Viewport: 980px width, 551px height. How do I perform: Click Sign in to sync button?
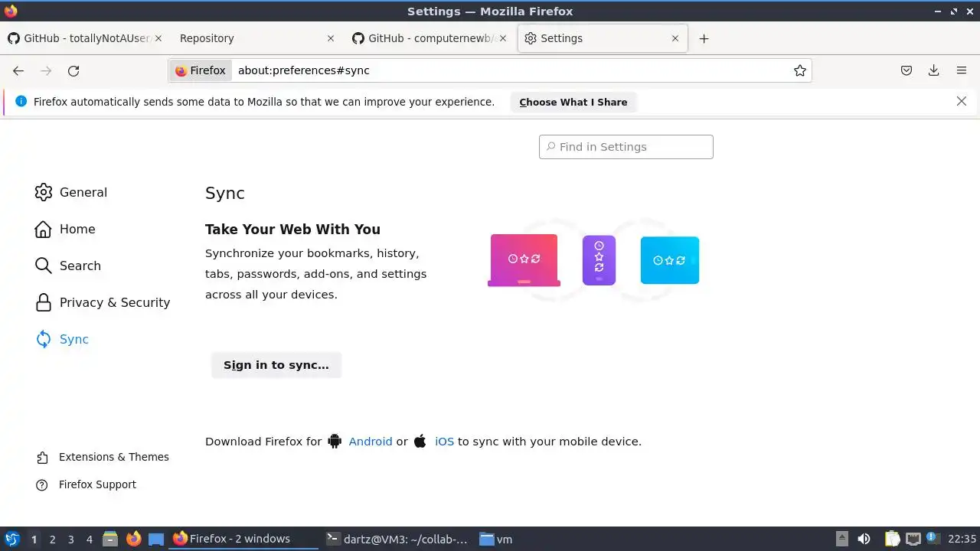click(276, 365)
